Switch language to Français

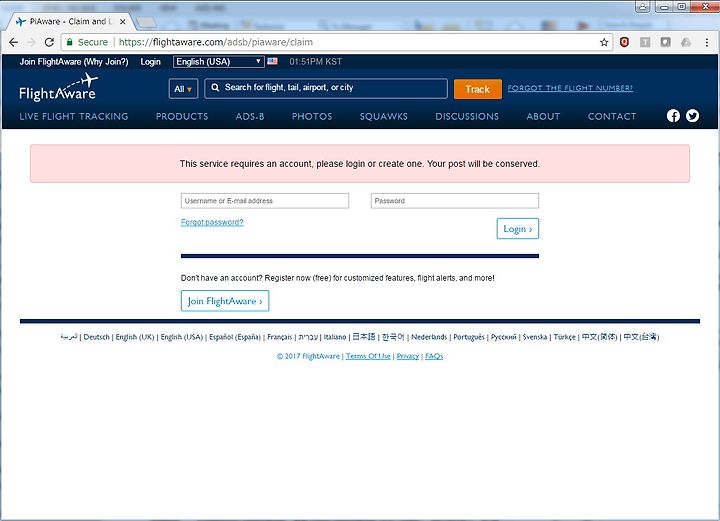280,337
